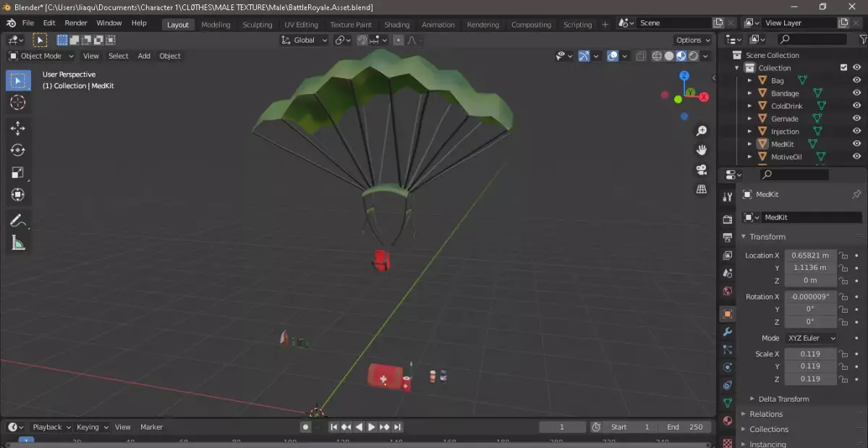The width and height of the screenshot is (868, 448).
Task: Open the View Layer properties tab
Action: point(728,255)
